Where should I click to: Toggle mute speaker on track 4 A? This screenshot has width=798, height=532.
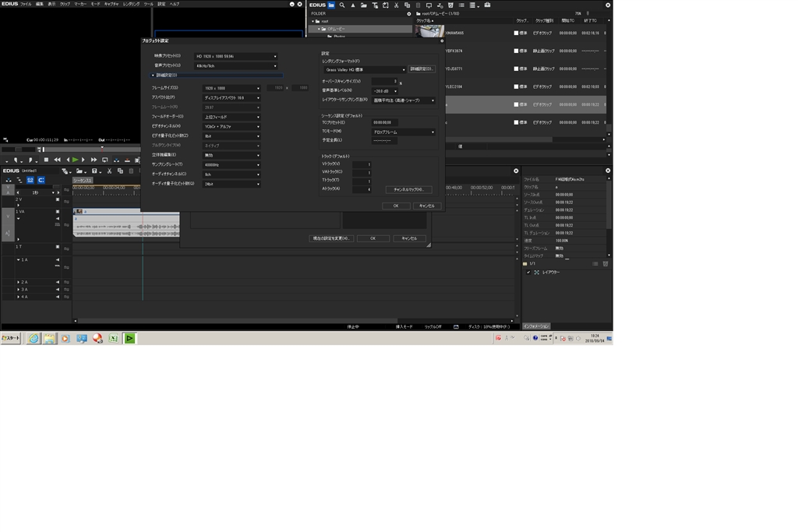58,297
